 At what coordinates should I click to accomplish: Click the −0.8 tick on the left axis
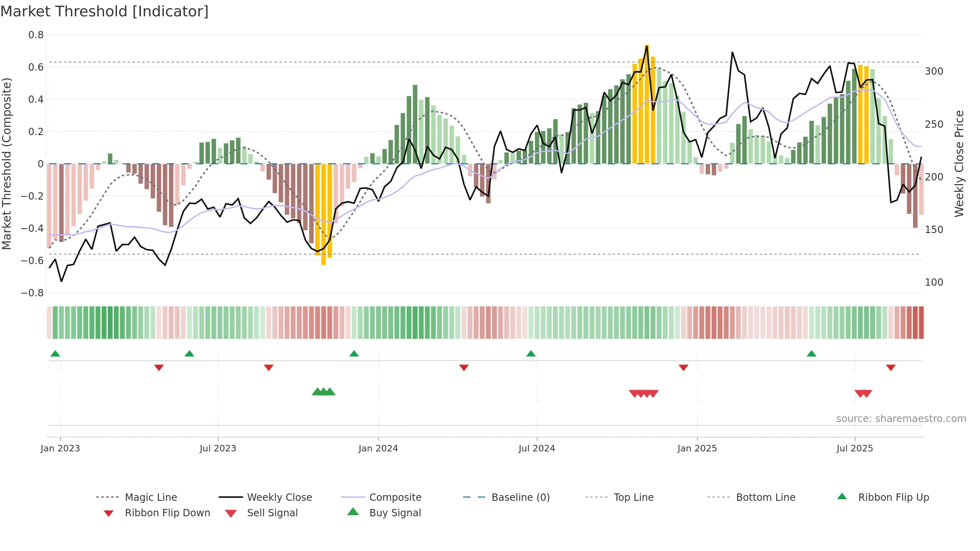[32, 293]
